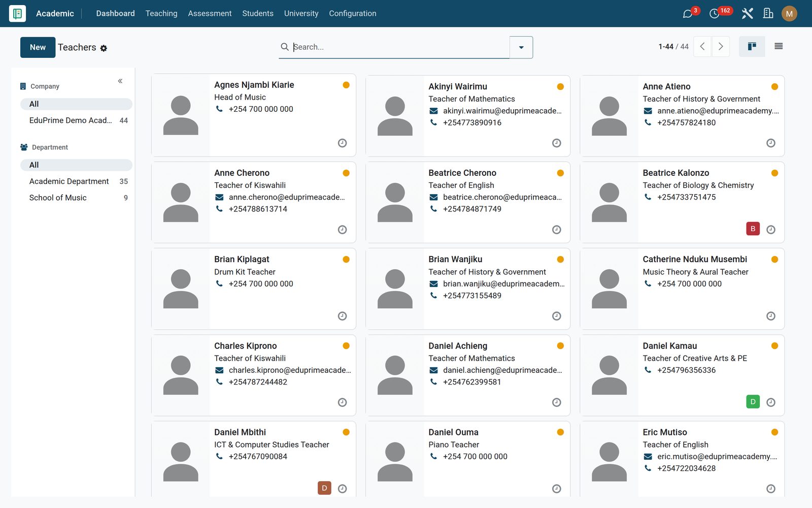The height and width of the screenshot is (508, 812).
Task: Open activity clock on Brian Wanjiku card
Action: click(x=557, y=316)
